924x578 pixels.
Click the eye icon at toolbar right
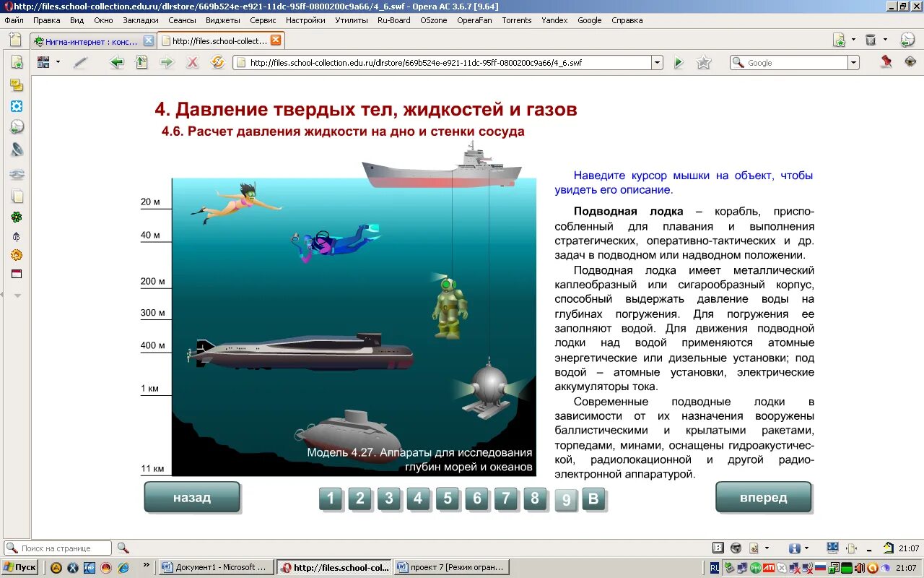[x=910, y=62]
